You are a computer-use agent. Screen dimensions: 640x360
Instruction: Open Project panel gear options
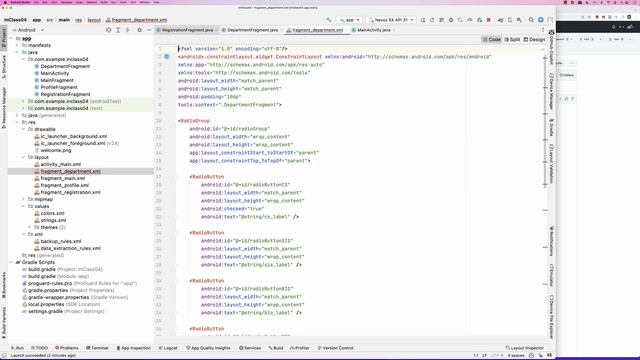point(140,30)
